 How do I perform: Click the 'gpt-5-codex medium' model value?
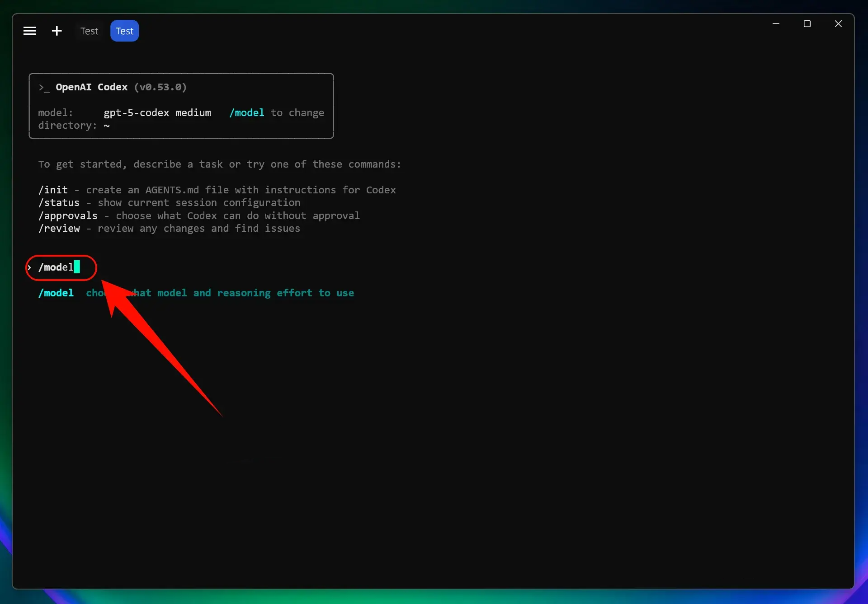pyautogui.click(x=157, y=112)
